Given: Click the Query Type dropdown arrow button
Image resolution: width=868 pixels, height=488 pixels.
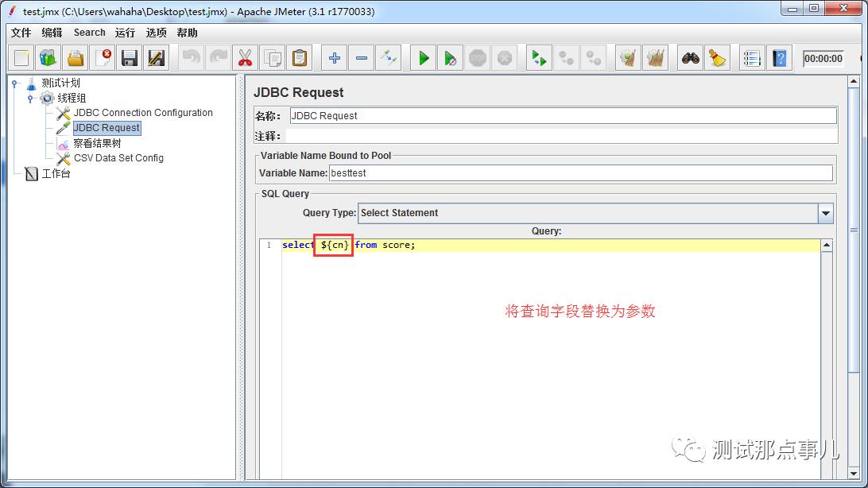Looking at the screenshot, I should [825, 213].
